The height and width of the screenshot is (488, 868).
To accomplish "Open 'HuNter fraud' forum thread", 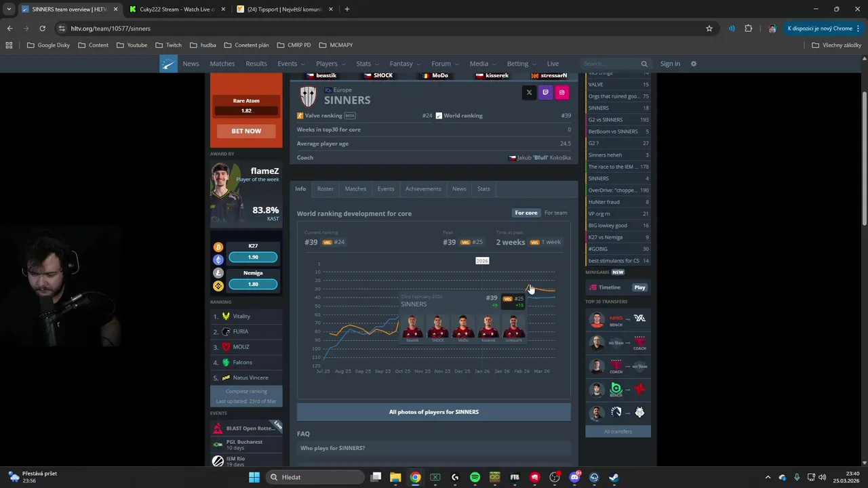I will coord(618,202).
